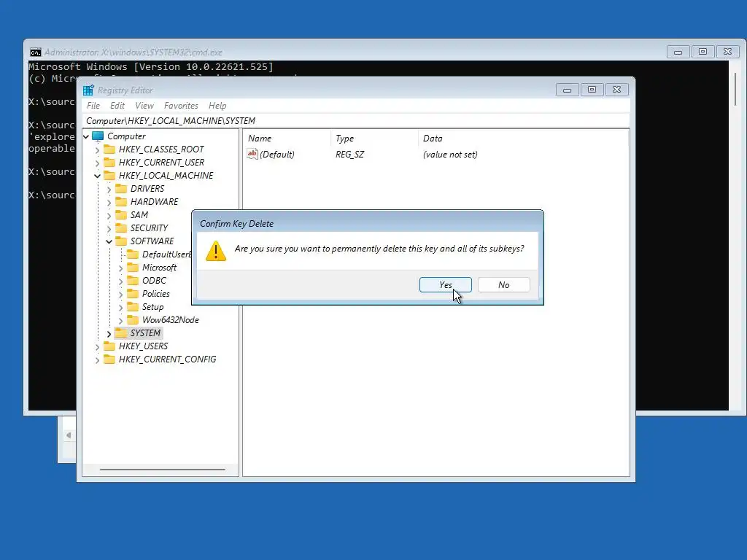Expand the Microsoft subkey chevron

[x=120, y=268]
